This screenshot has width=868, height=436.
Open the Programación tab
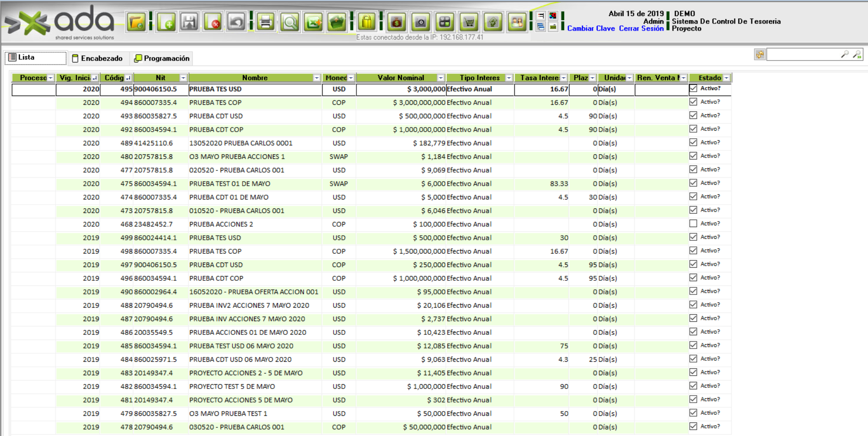pyautogui.click(x=162, y=58)
